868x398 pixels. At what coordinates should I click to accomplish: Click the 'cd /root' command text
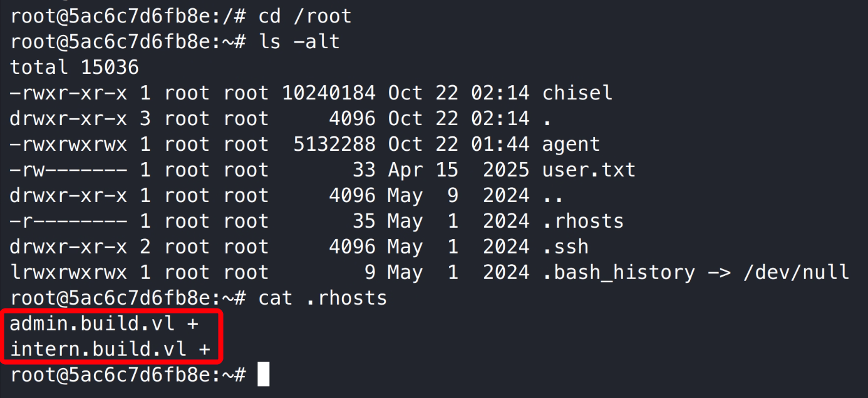[x=305, y=16]
